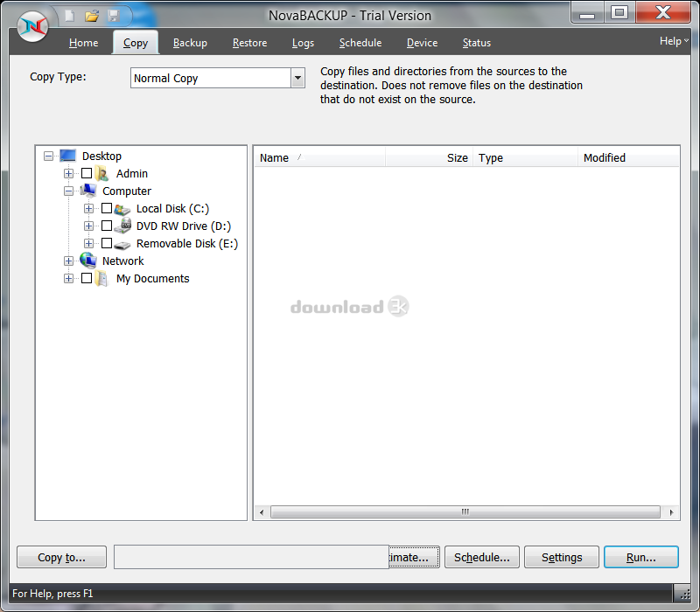
Task: Expand the Admin tree node
Action: (68, 173)
